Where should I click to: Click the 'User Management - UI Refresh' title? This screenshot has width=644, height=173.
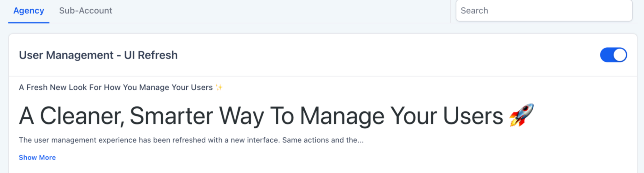point(98,55)
